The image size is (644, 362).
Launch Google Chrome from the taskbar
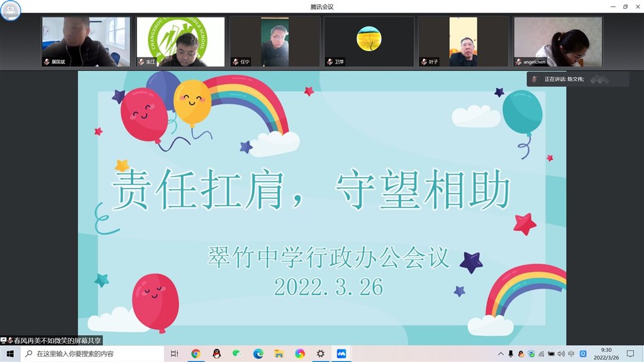pos(196,353)
